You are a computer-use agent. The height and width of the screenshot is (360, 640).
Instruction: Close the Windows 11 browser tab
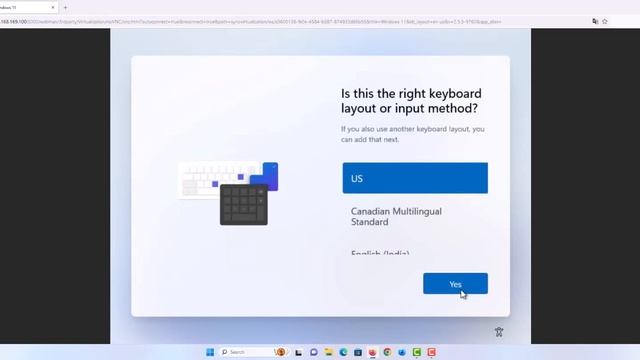tap(53, 7)
